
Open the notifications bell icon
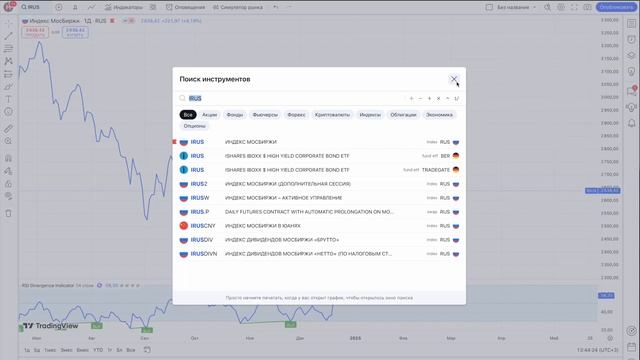pos(631,123)
